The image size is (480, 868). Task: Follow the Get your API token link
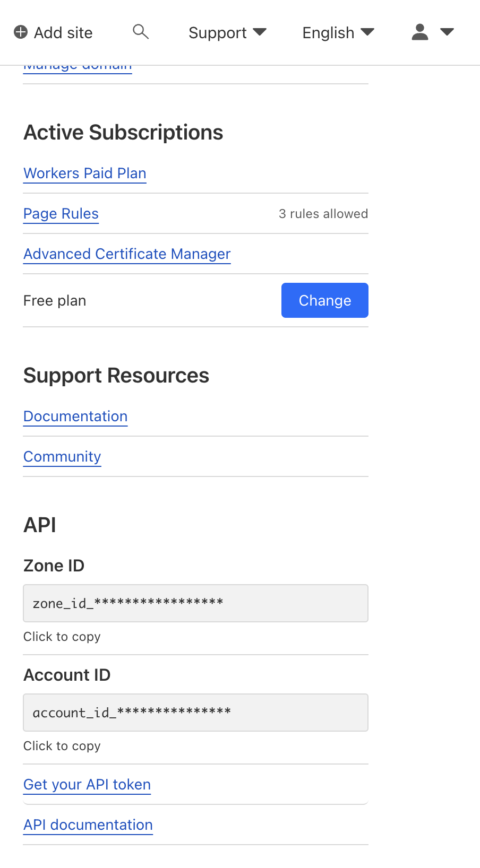click(x=87, y=785)
